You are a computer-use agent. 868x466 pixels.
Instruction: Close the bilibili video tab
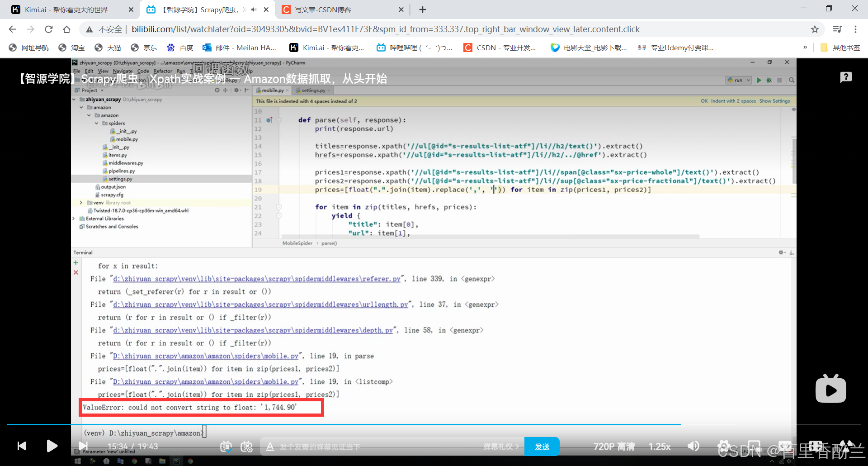(x=266, y=10)
